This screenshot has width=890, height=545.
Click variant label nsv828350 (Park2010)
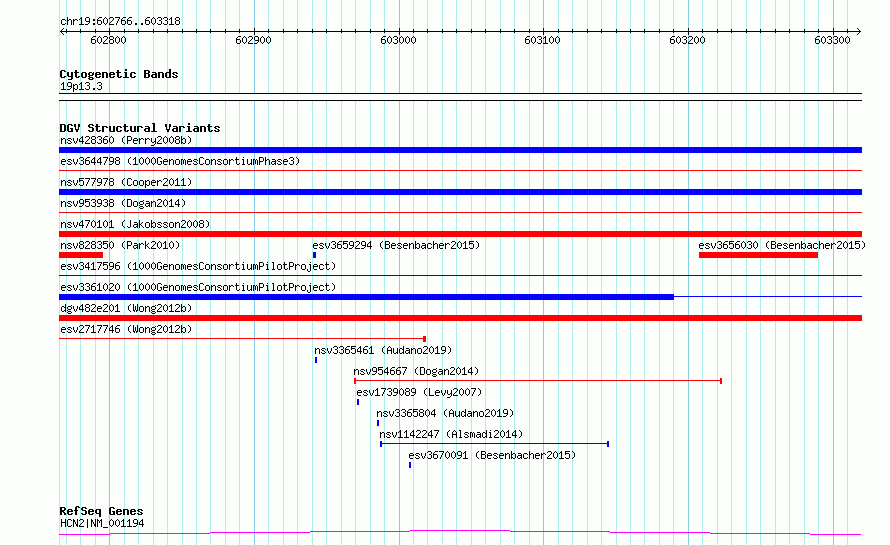coord(120,245)
